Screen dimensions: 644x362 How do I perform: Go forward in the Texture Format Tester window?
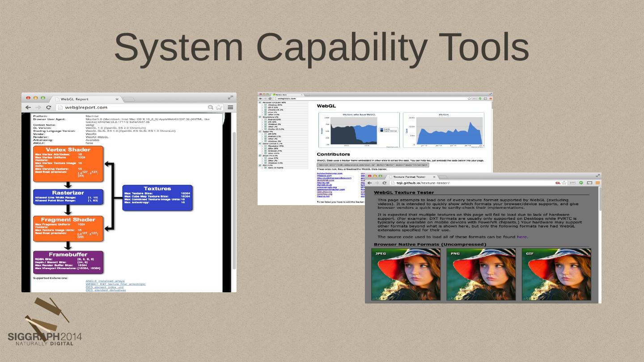[x=377, y=183]
